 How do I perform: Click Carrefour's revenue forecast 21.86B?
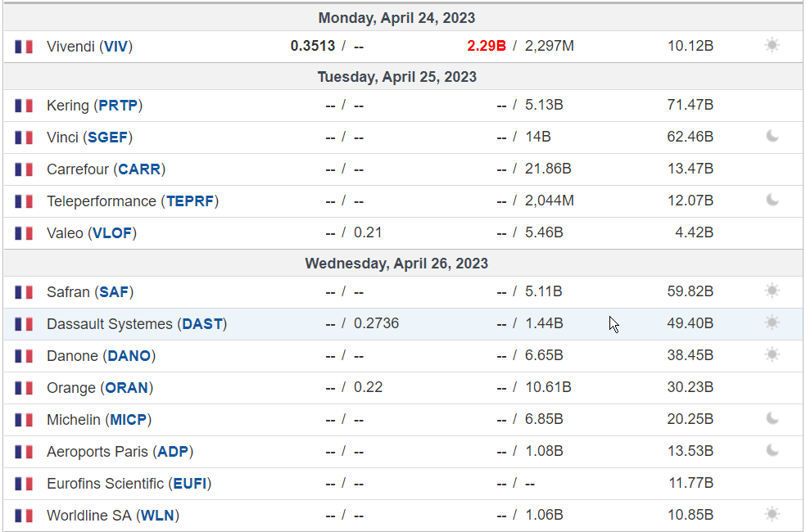click(x=548, y=169)
